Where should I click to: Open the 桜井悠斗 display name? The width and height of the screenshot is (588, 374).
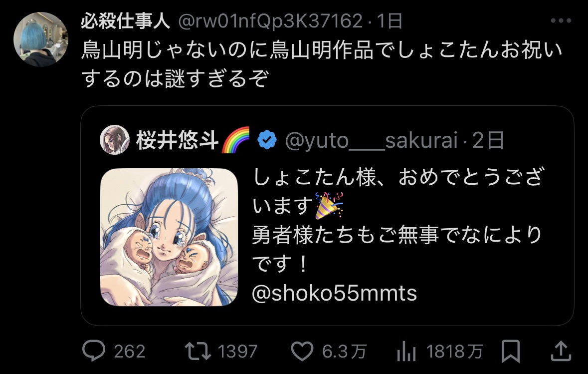178,140
